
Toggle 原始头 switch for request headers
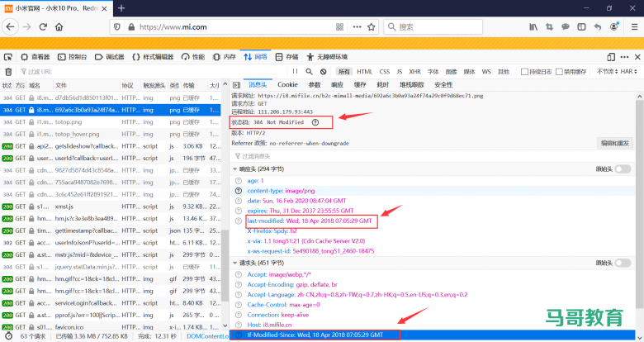(x=623, y=263)
